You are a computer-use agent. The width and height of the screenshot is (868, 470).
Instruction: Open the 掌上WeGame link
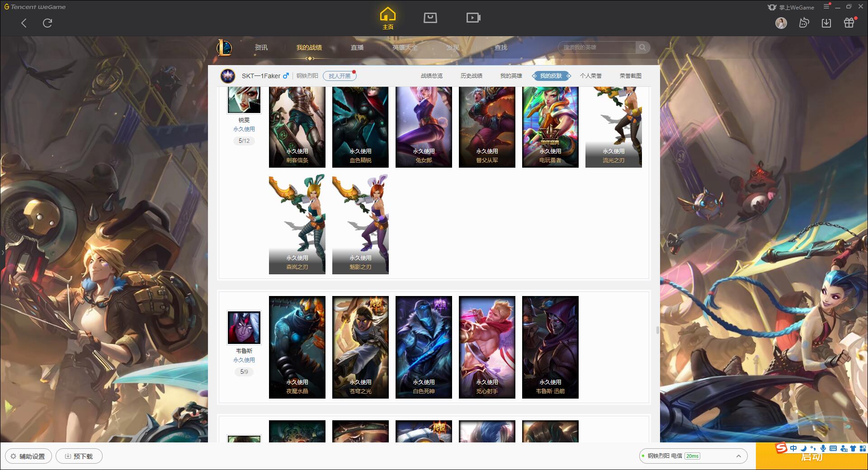(791, 7)
